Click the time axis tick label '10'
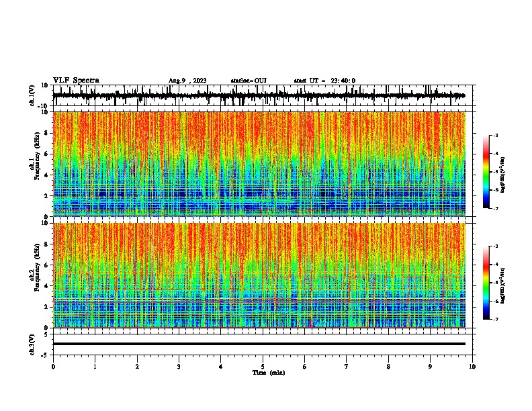 coord(472,367)
